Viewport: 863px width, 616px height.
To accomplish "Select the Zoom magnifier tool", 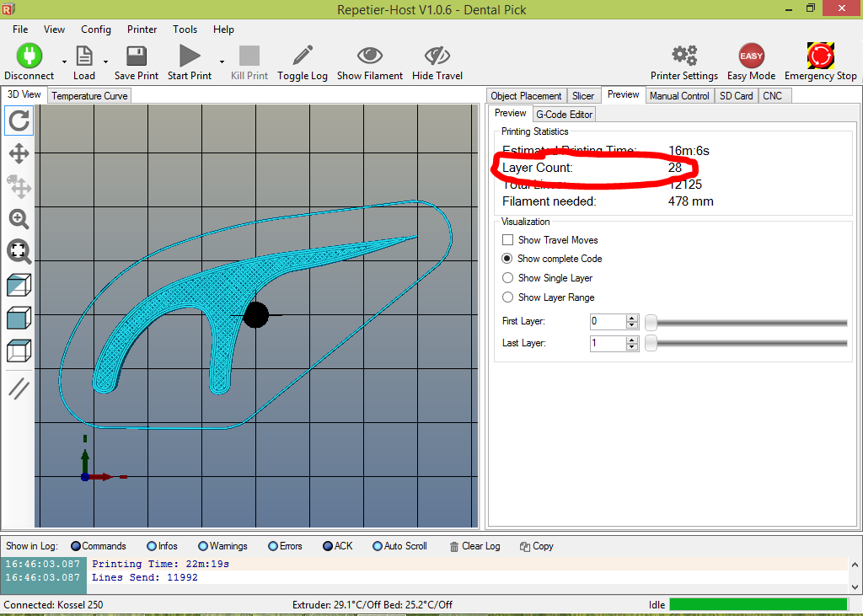I will tap(19, 219).
